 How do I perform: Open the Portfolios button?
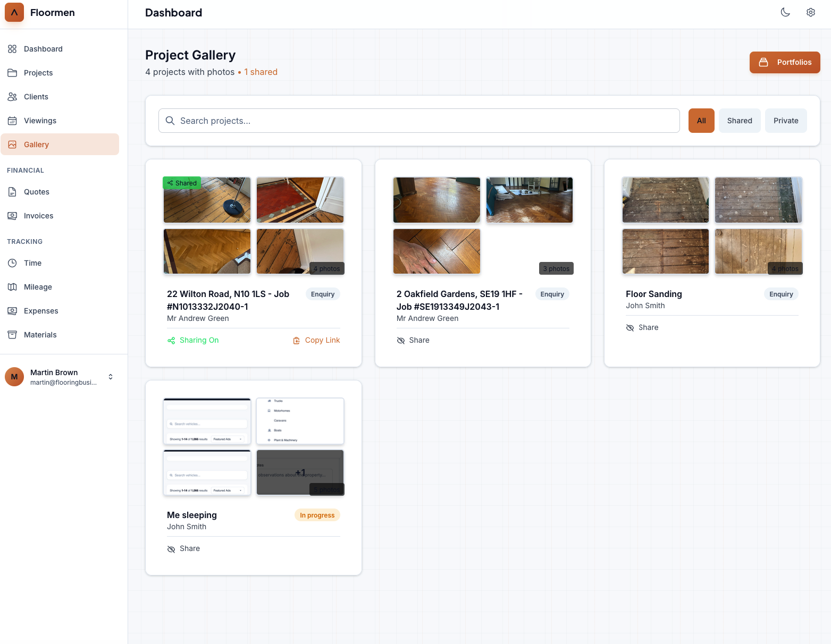(784, 62)
